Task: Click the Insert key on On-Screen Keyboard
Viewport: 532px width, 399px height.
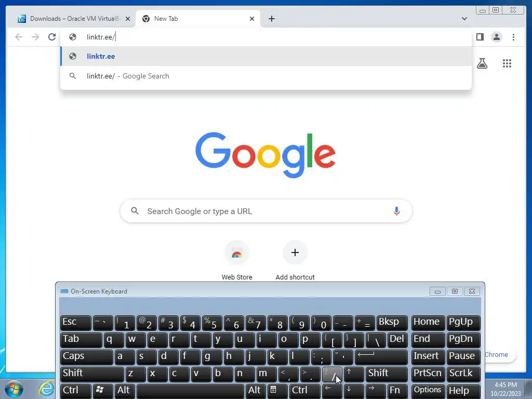Action: click(428, 357)
